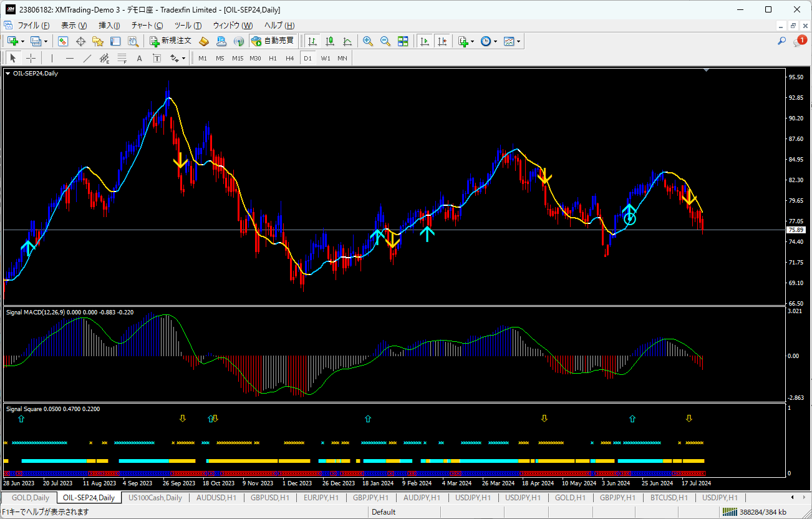Click the search magnifier icon top right
812x519 pixels.
pyautogui.click(x=781, y=41)
